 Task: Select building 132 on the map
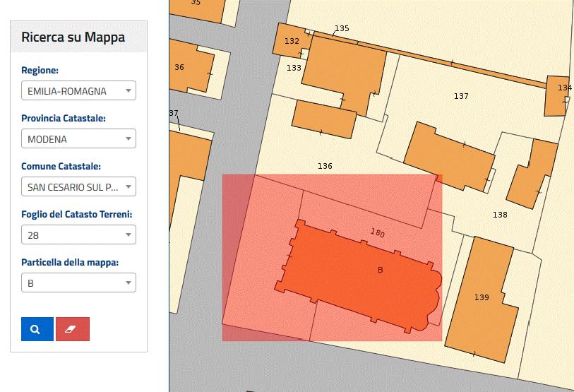click(291, 41)
